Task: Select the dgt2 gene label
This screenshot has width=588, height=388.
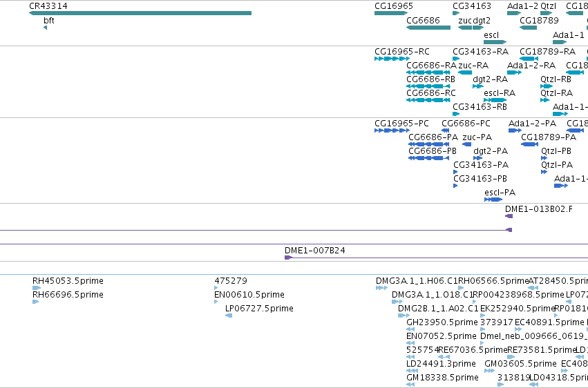Action: (x=482, y=20)
